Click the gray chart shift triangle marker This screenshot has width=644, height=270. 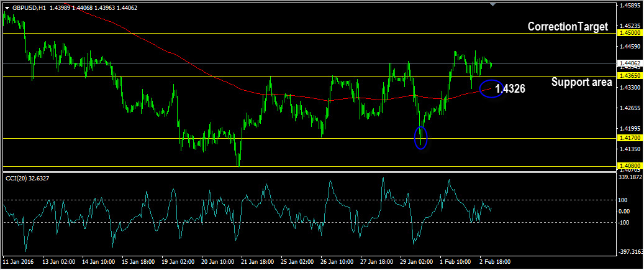click(x=492, y=4)
